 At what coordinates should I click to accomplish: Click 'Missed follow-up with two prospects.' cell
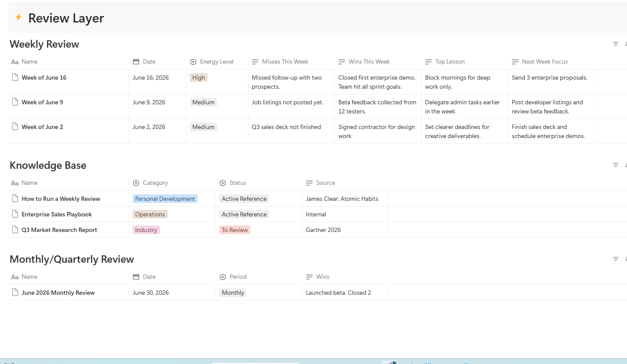pos(291,82)
